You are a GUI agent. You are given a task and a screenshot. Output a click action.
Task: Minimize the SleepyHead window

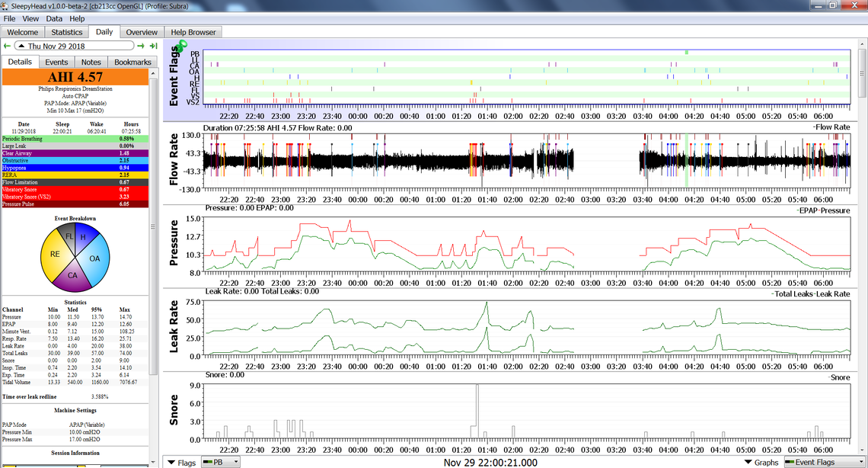pos(819,5)
